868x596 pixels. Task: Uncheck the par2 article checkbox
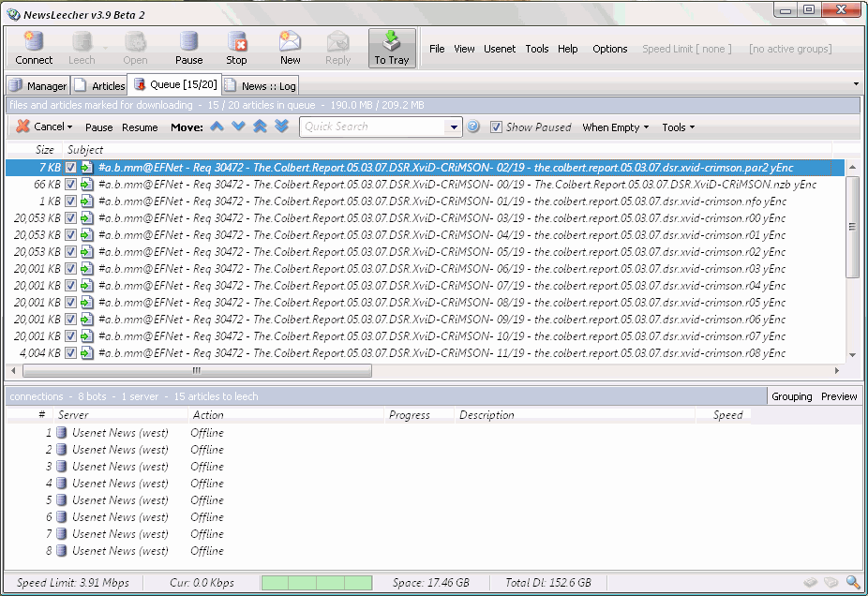click(x=71, y=168)
